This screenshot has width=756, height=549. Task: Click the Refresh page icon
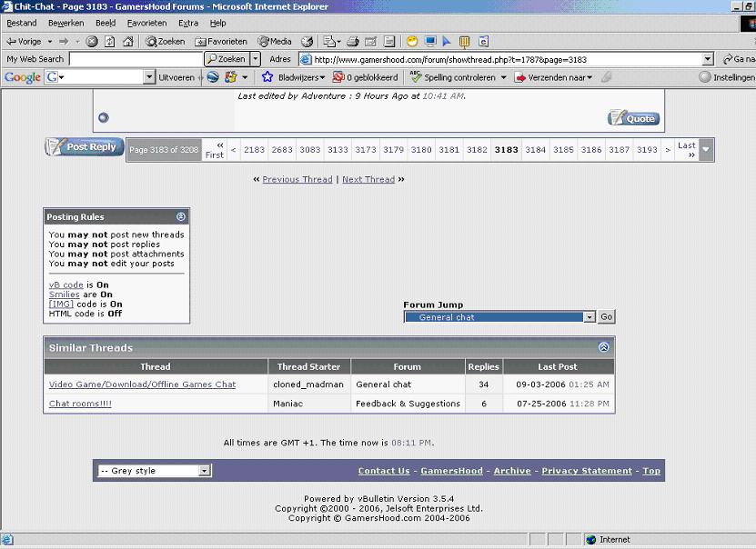click(109, 42)
